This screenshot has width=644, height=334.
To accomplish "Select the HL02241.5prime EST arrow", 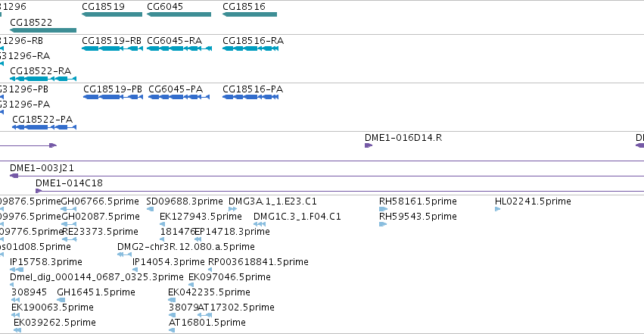I will click(497, 209).
